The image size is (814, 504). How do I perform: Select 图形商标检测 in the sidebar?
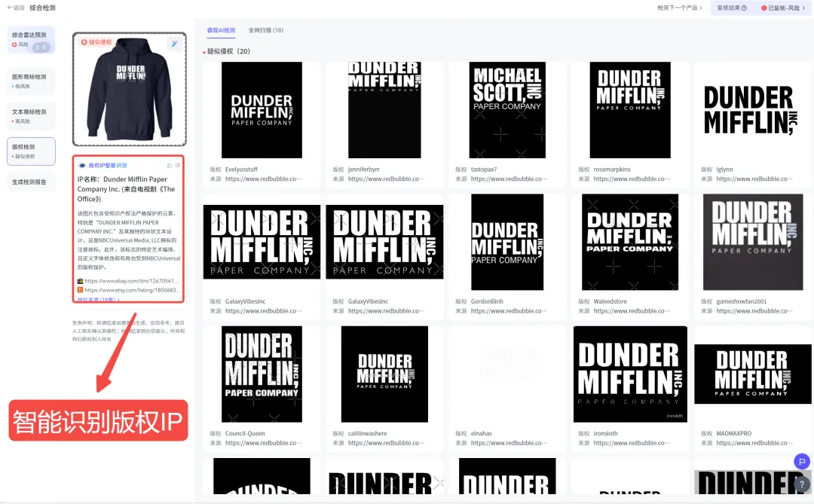pyautogui.click(x=31, y=81)
